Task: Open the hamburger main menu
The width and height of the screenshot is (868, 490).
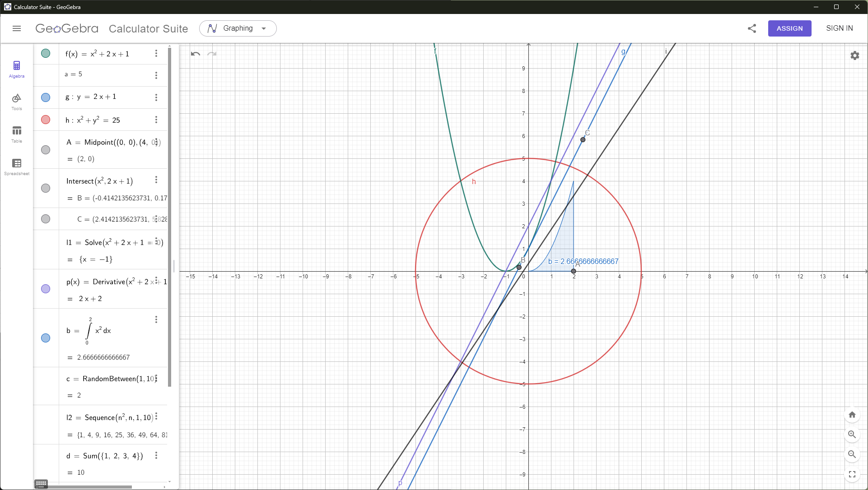Action: pos(17,28)
